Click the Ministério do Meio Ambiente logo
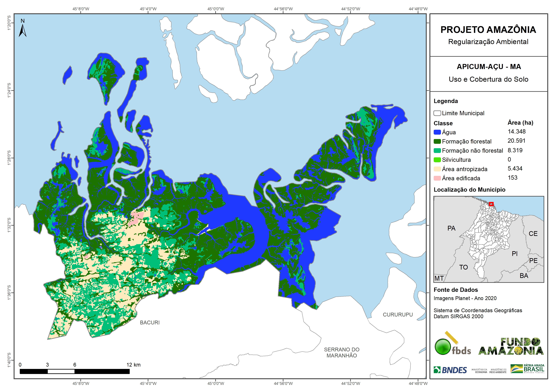555x392 pixels. [498, 371]
